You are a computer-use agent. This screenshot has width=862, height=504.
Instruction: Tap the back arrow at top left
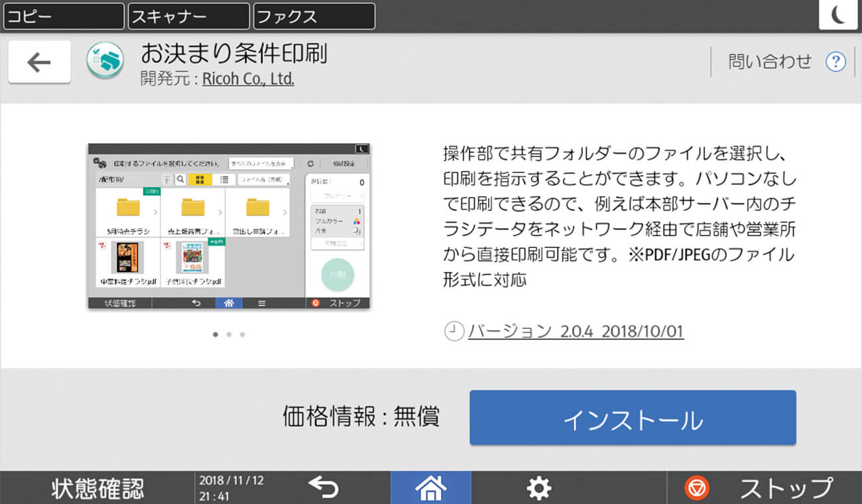pos(38,61)
